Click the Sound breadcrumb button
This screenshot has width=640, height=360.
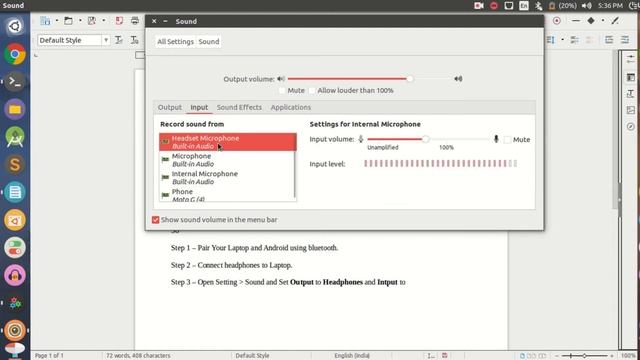209,42
